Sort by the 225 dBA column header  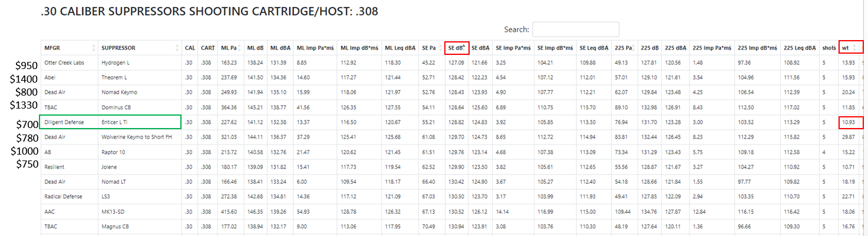tap(675, 48)
